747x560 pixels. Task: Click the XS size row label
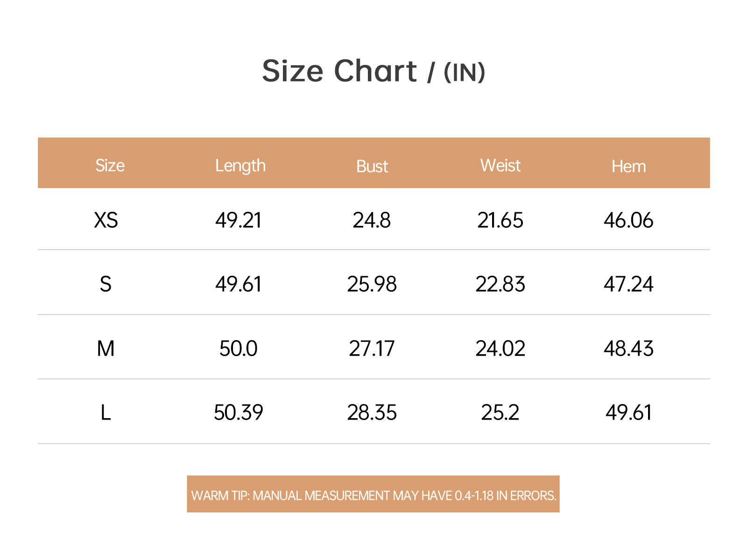(106, 220)
